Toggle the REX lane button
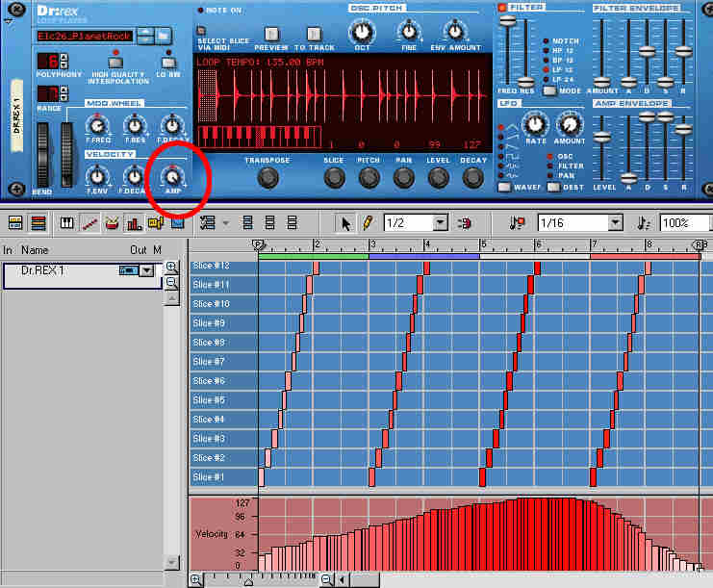 point(89,223)
